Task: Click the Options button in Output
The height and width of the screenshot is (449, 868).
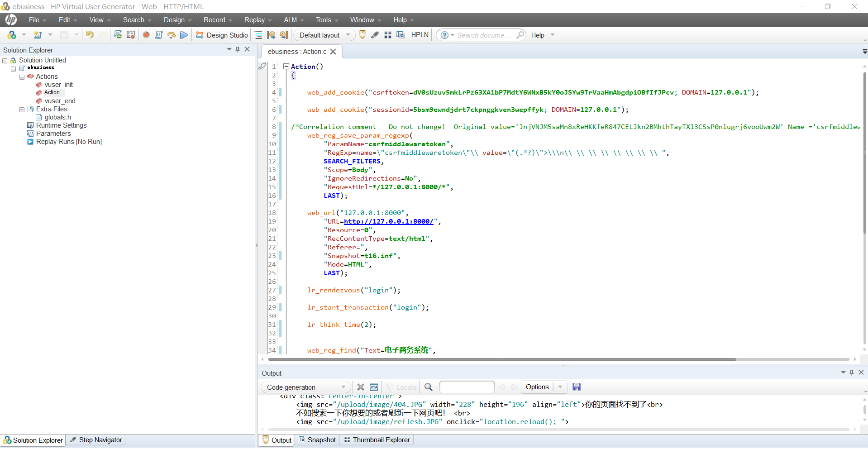Action: [x=537, y=387]
